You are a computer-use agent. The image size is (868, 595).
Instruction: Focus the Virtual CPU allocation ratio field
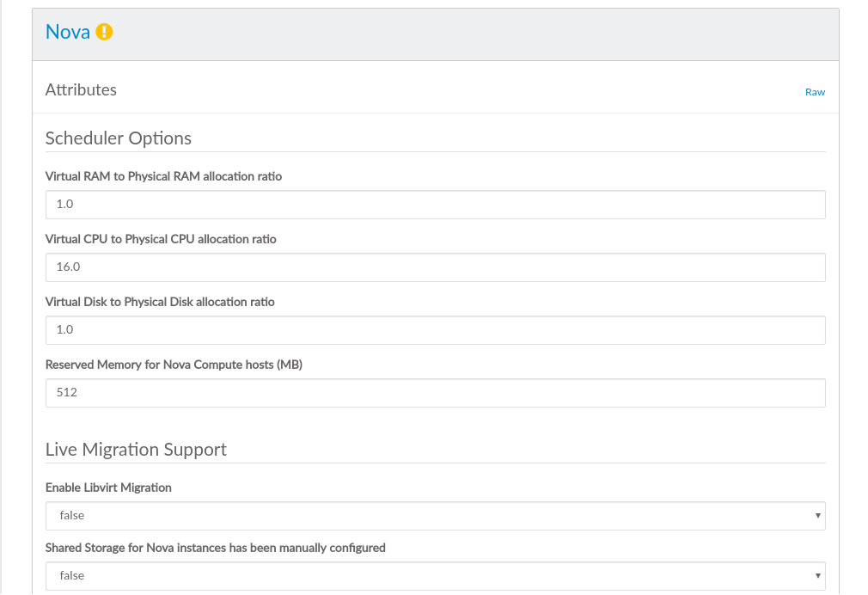pyautogui.click(x=435, y=267)
